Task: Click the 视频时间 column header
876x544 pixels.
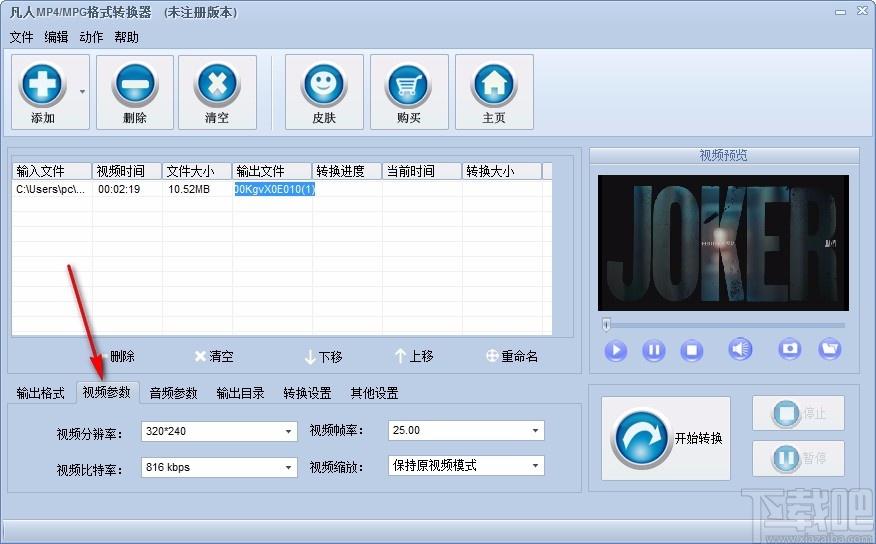Action: pyautogui.click(x=127, y=171)
